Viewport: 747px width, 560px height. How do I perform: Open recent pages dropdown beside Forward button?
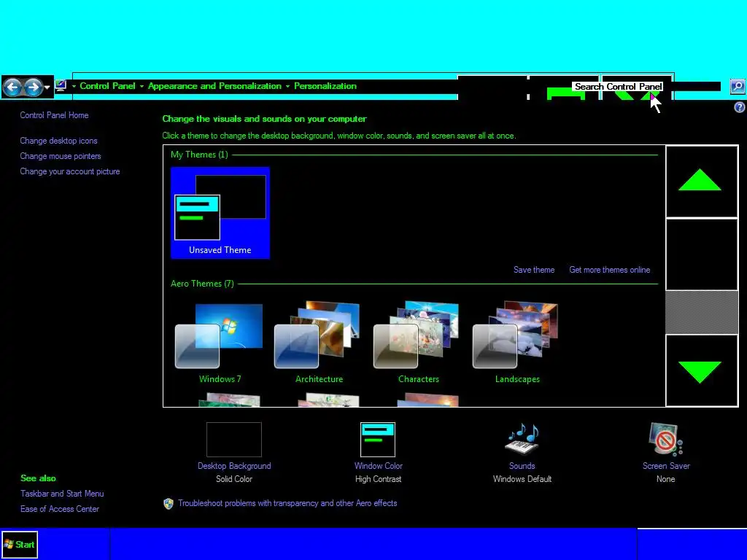coord(47,87)
